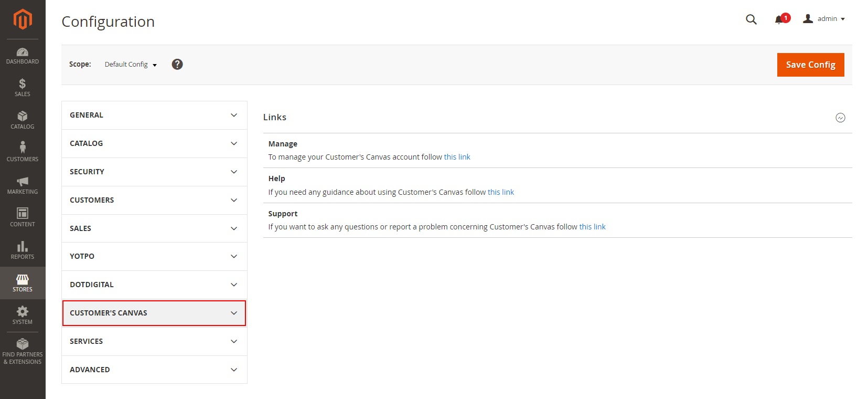Follow the Help guidance this link

[x=501, y=192]
